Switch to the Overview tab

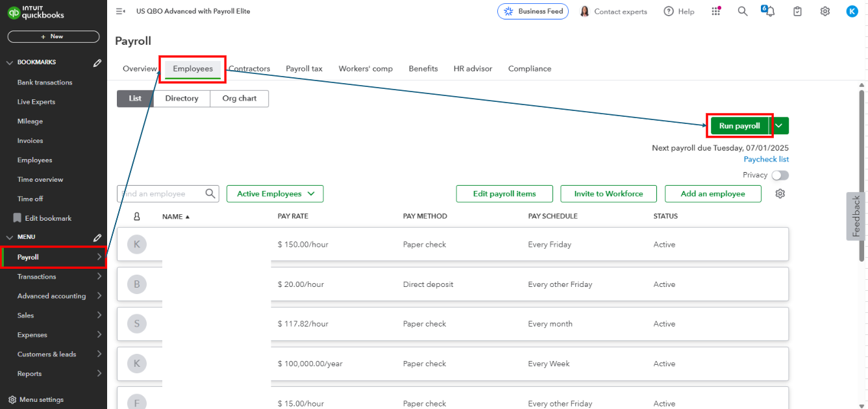pyautogui.click(x=140, y=69)
